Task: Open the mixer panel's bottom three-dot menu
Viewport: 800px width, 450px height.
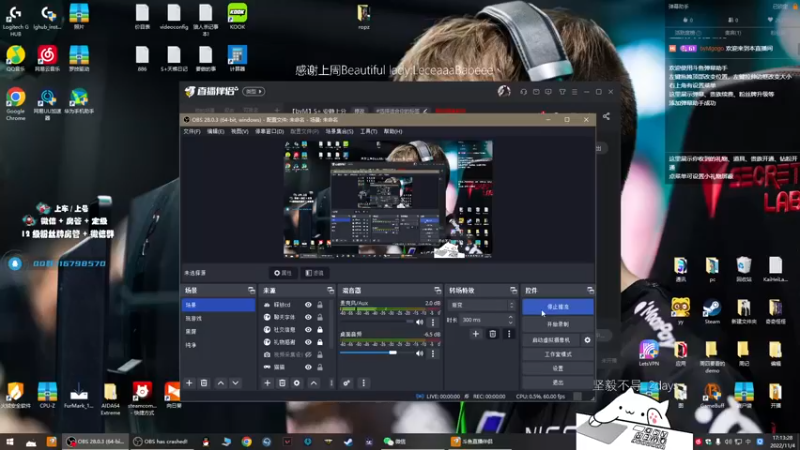Action: 363,383
